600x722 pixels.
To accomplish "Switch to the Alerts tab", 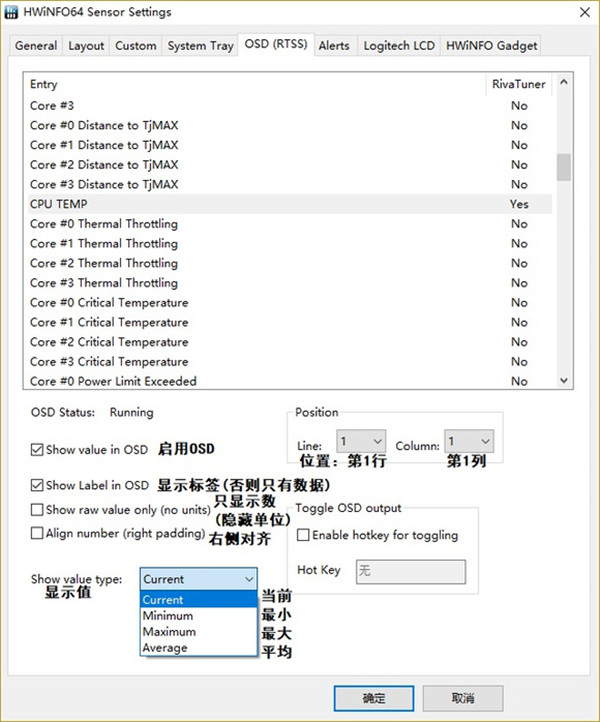I will [x=334, y=45].
